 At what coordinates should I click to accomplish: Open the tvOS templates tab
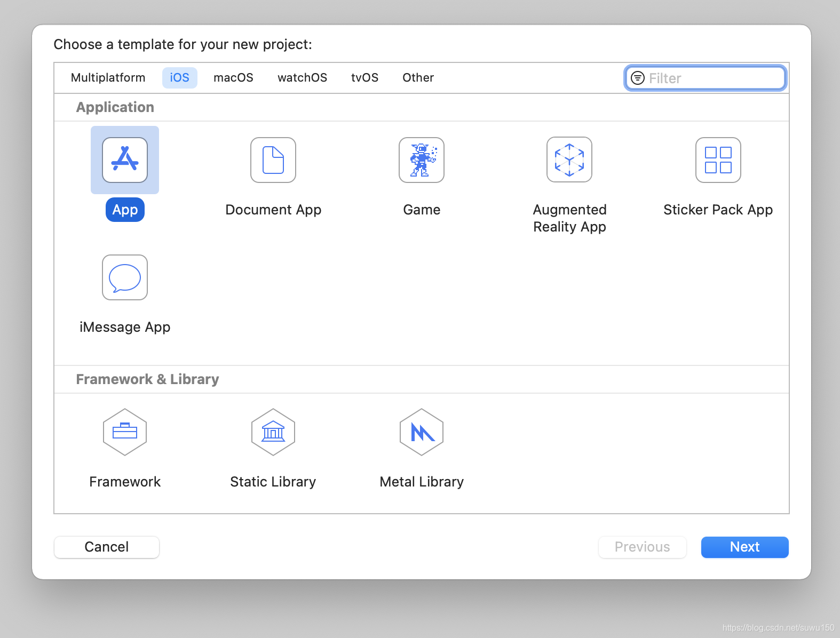coord(365,78)
